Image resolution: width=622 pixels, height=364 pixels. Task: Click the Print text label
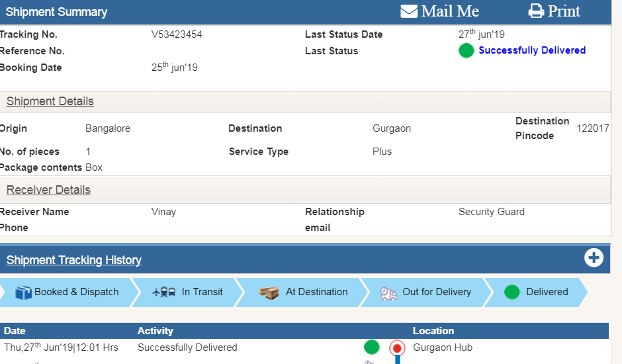pos(564,11)
